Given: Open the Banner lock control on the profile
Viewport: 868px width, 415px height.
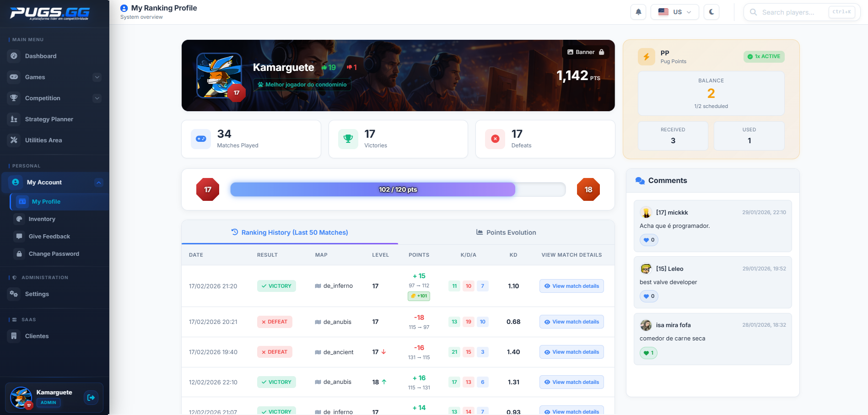Looking at the screenshot, I should coord(585,52).
